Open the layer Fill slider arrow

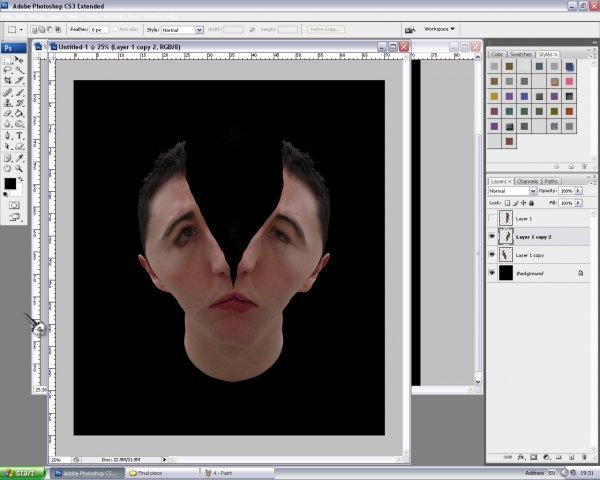tap(579, 203)
